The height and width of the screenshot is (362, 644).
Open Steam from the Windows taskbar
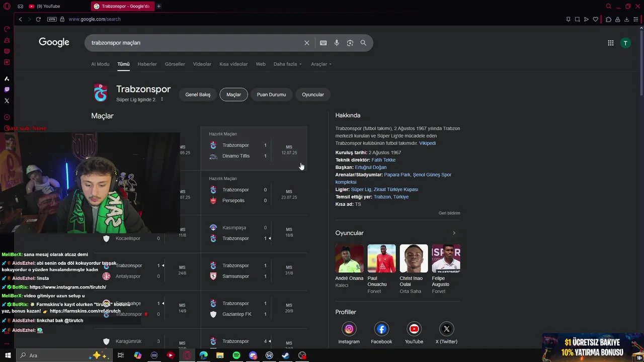click(x=285, y=355)
